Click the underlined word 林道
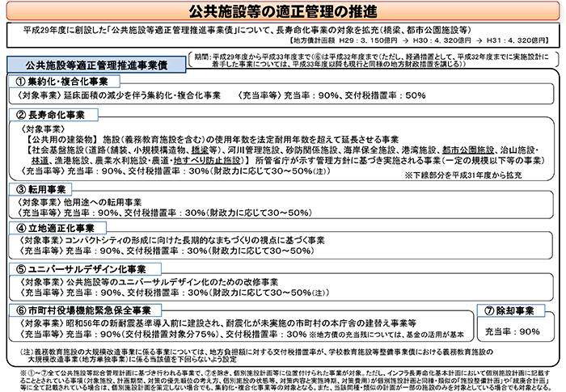This screenshot has height=392, width=566. (x=40, y=160)
